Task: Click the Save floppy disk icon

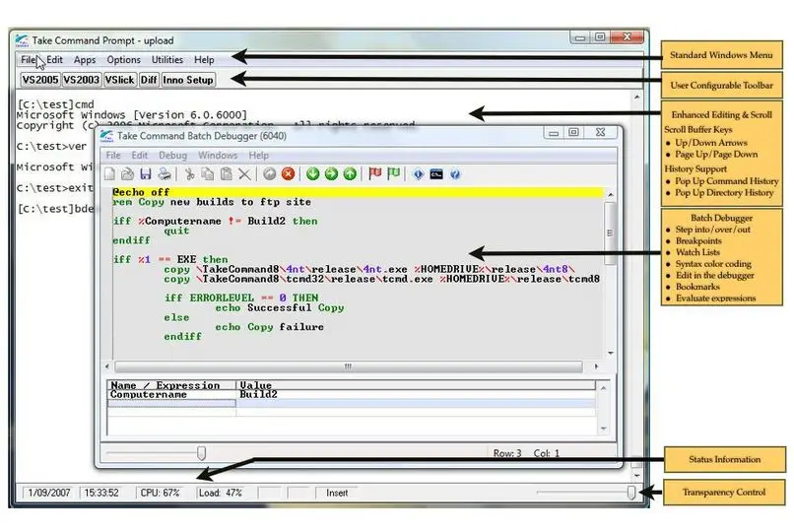Action: coord(146,174)
